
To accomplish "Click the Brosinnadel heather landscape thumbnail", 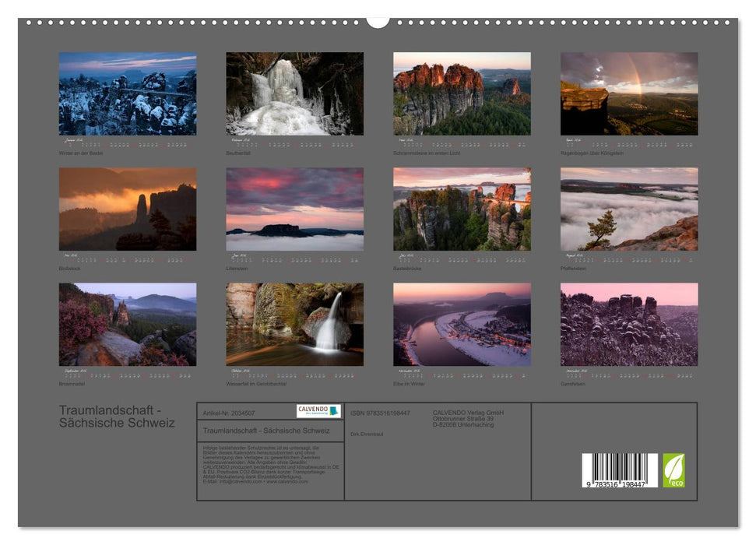I will click(x=128, y=324).
